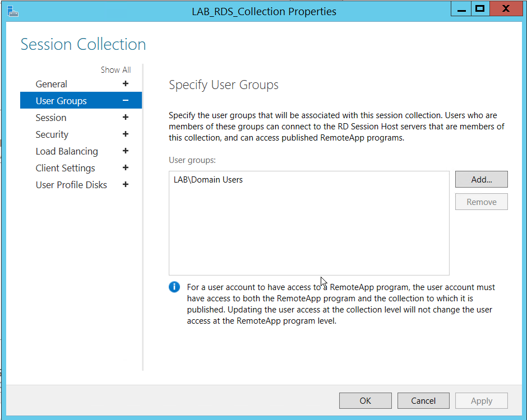Image resolution: width=527 pixels, height=420 pixels.
Task: Go to the Security page
Action: pos(52,134)
